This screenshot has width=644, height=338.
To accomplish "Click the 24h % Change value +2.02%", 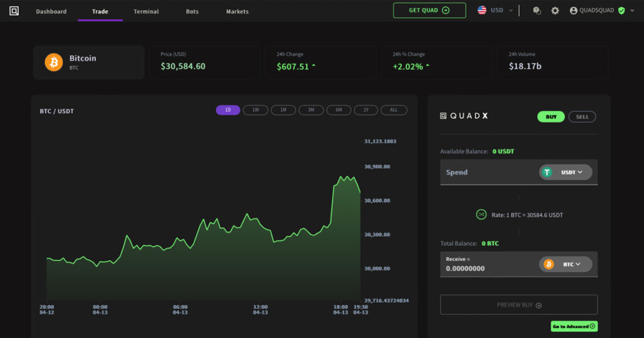I will coord(408,67).
